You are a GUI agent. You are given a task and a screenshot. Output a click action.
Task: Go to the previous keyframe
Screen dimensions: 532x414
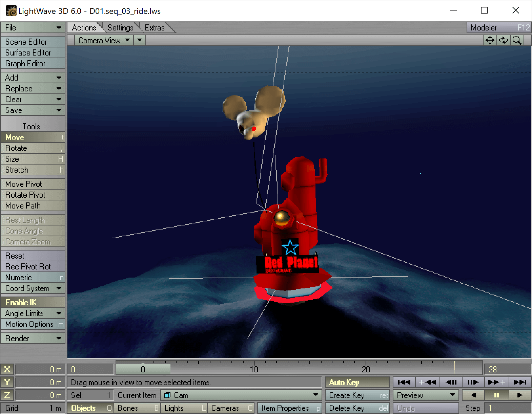428,382
